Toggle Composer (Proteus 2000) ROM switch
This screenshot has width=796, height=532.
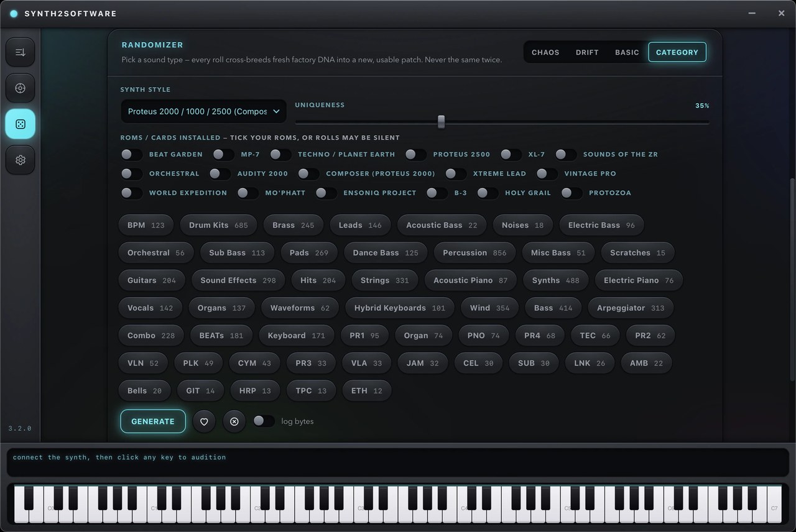(x=308, y=173)
